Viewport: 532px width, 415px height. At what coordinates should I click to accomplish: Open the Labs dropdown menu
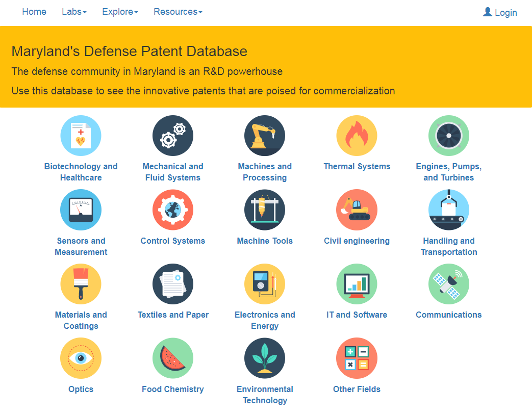pos(74,12)
